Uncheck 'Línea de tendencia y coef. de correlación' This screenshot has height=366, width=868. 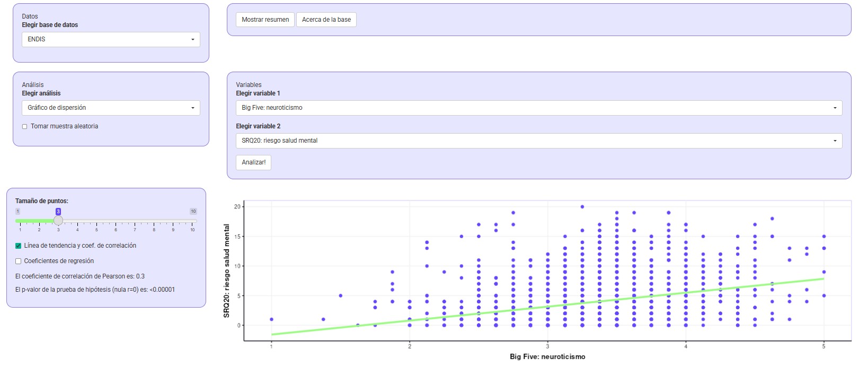point(19,246)
